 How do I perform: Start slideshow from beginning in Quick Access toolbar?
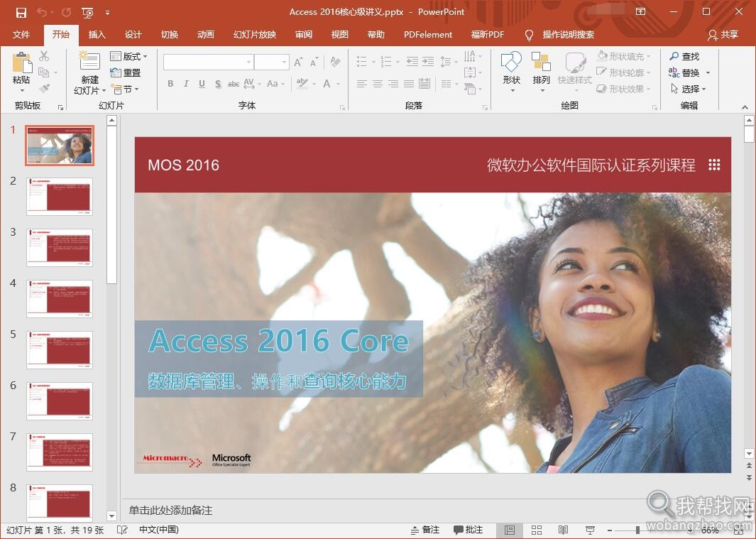pos(87,13)
